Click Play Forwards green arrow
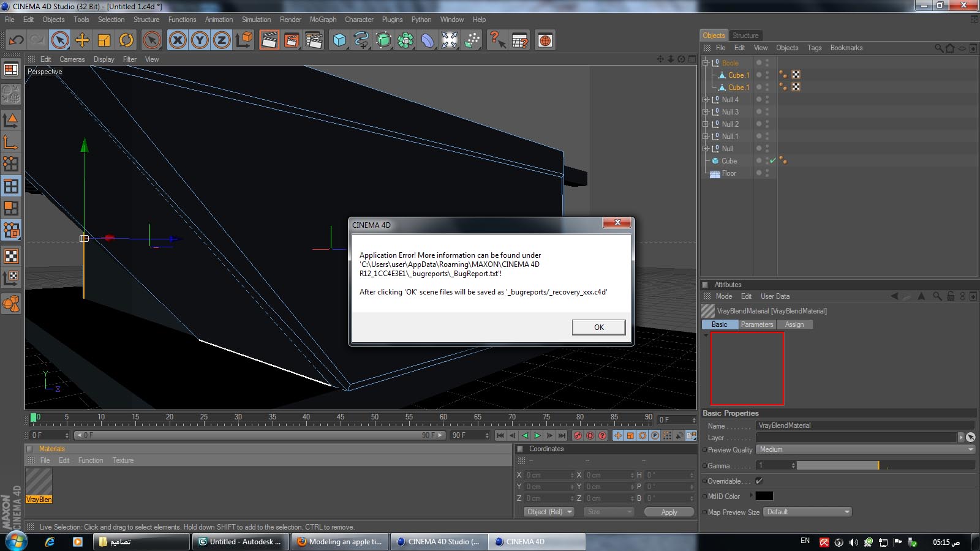This screenshot has width=980, height=551. click(537, 435)
